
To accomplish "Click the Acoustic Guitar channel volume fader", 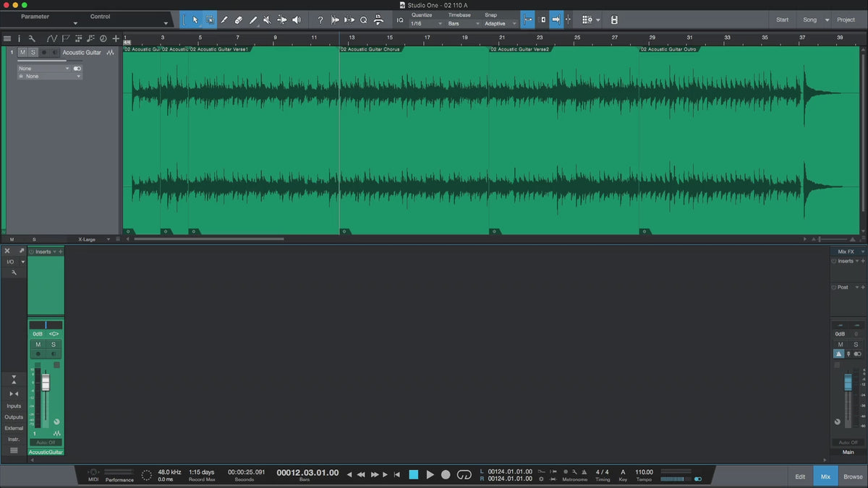I will (46, 383).
